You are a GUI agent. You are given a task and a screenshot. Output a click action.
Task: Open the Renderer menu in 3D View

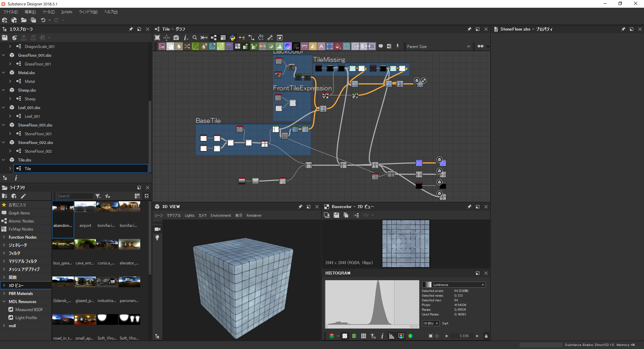[254, 215]
